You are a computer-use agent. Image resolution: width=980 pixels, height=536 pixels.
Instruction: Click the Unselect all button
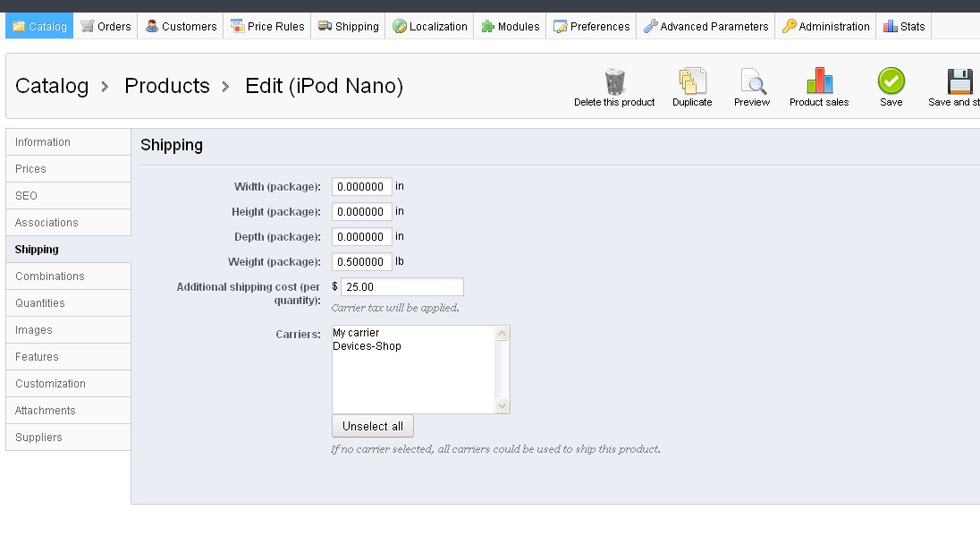[x=373, y=426]
